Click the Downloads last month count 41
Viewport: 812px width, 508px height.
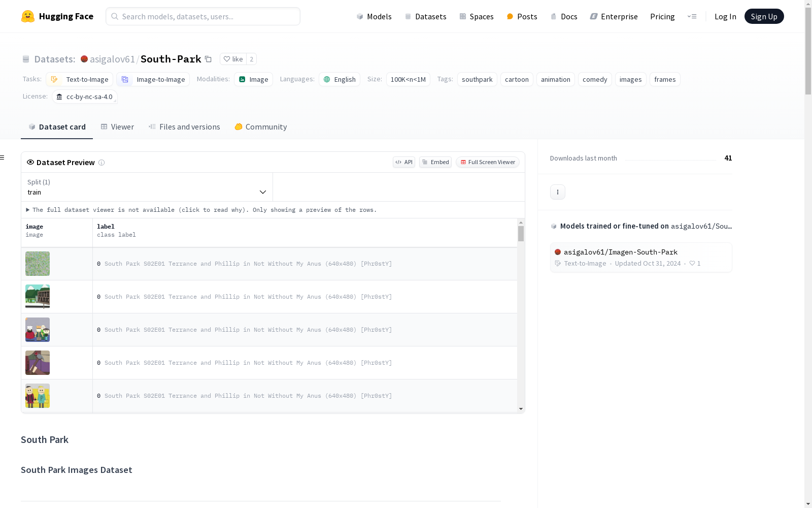point(728,158)
